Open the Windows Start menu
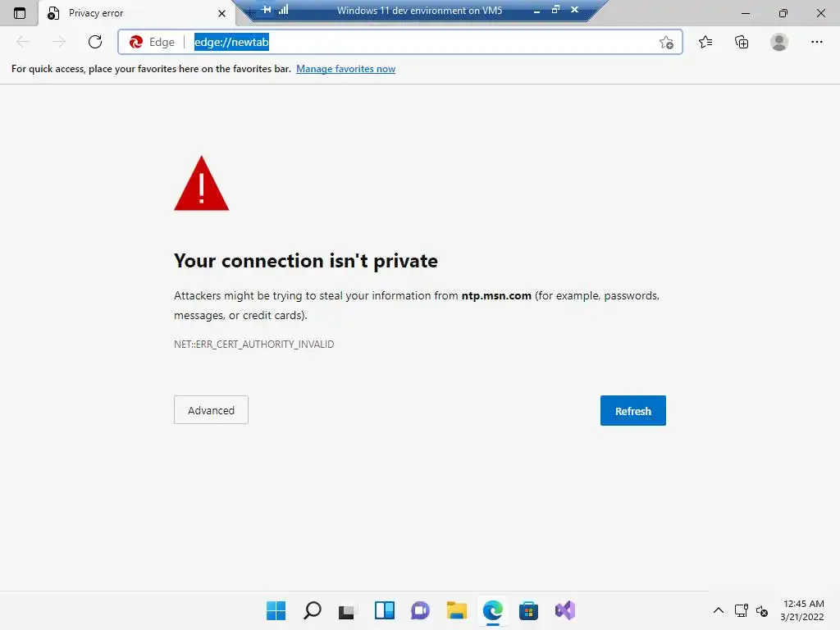840x630 pixels. tap(276, 610)
